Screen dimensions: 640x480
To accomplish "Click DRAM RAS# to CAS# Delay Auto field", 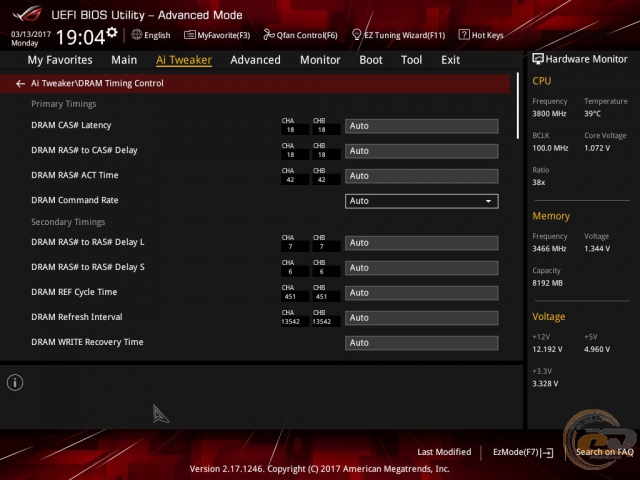I will (422, 151).
